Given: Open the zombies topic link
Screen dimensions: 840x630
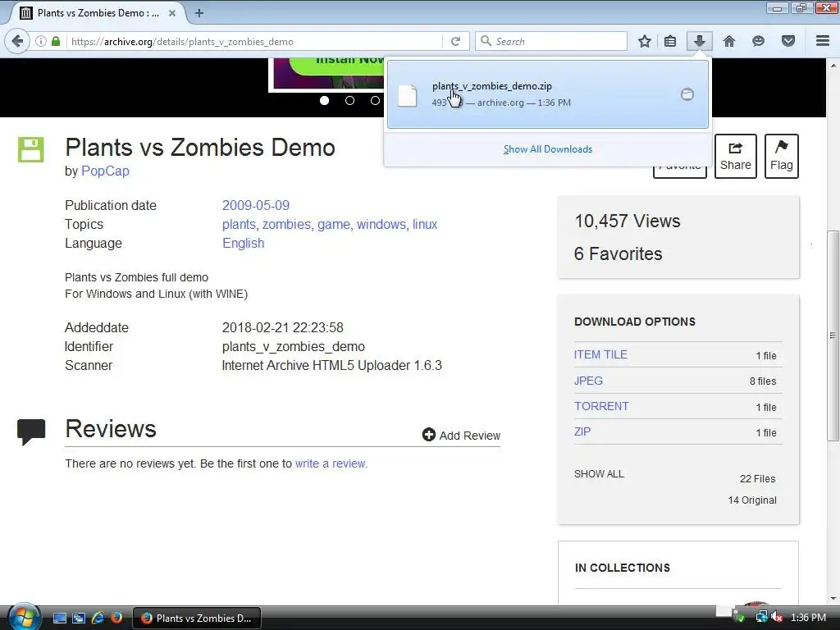Looking at the screenshot, I should [x=286, y=225].
